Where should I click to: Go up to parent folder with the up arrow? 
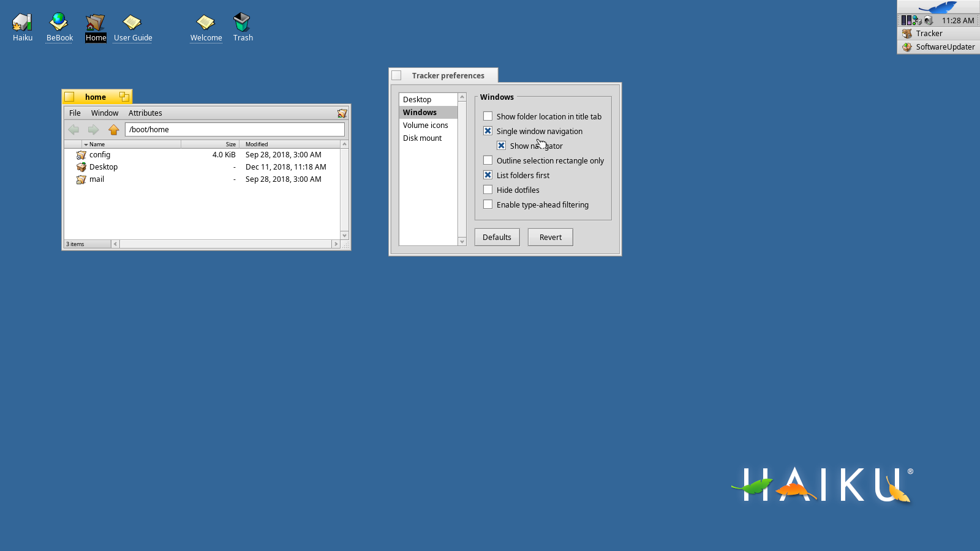[113, 129]
